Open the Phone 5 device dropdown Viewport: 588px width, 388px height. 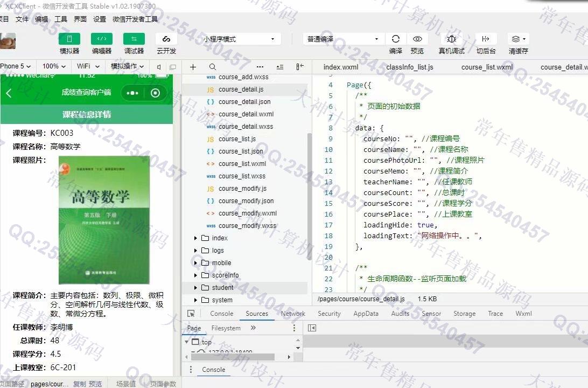[16, 66]
